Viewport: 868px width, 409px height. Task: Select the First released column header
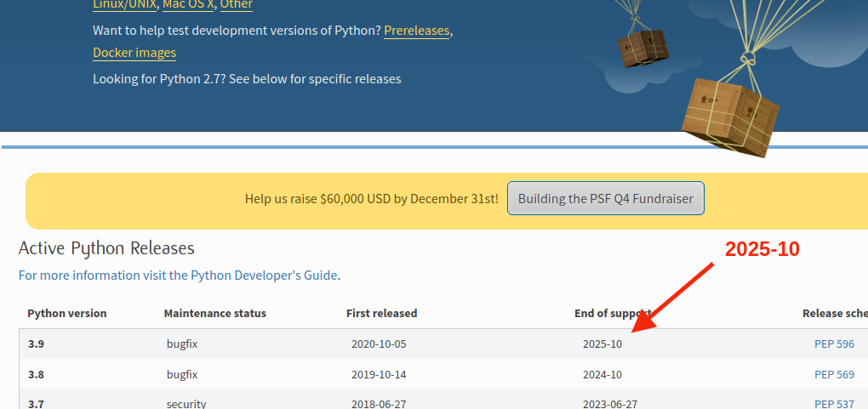tap(381, 313)
